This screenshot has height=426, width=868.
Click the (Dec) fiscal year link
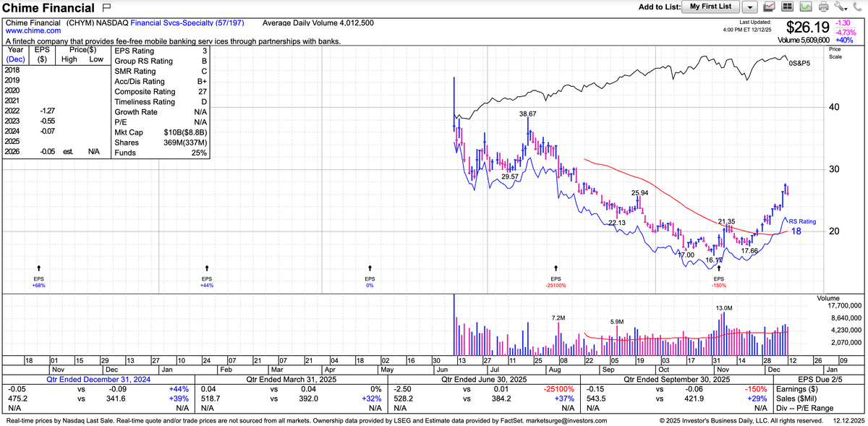[15, 60]
